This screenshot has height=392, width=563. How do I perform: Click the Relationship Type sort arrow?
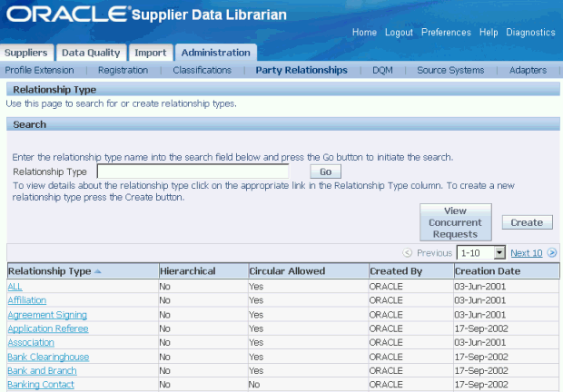(x=97, y=271)
